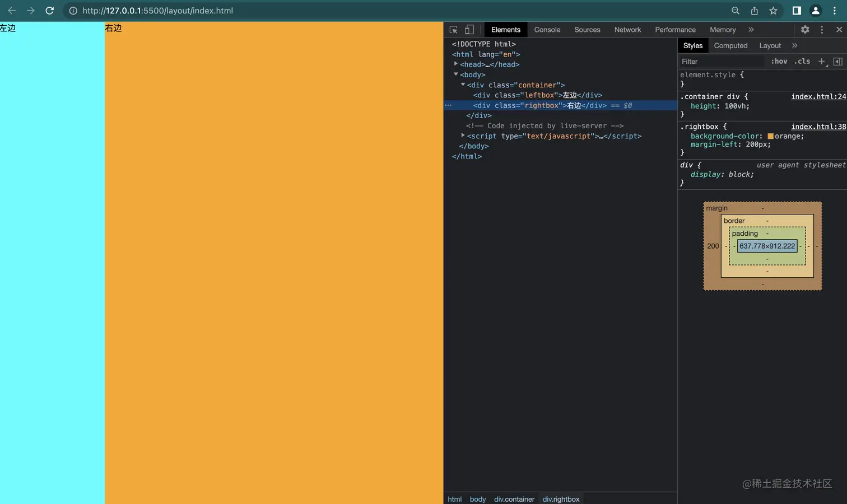Screen dimensions: 847x504
Task: Add a new style rule
Action: pyautogui.click(x=822, y=62)
